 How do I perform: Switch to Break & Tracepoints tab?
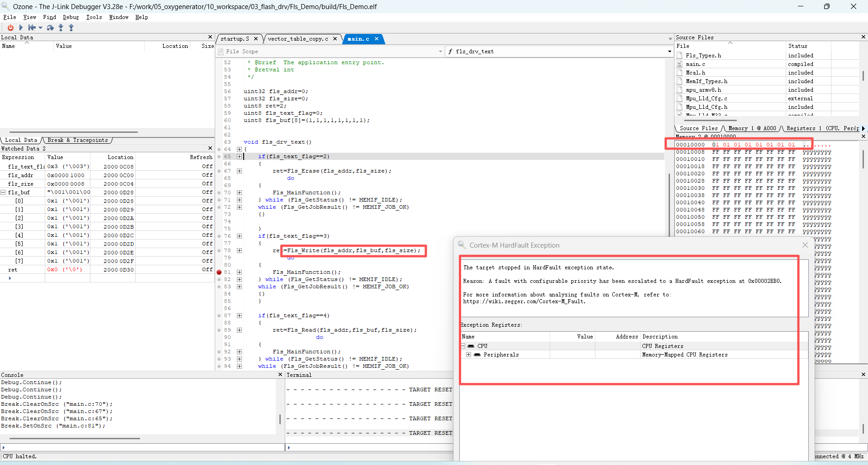77,140
